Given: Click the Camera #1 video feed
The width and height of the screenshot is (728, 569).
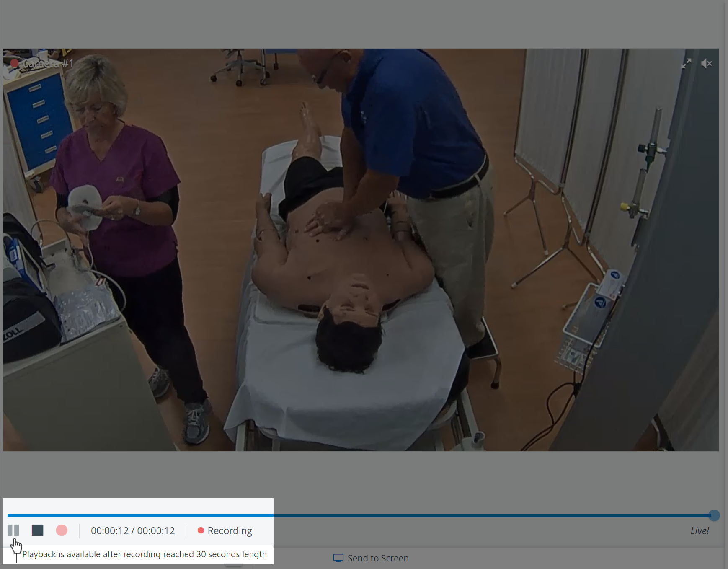Looking at the screenshot, I should tap(361, 250).
